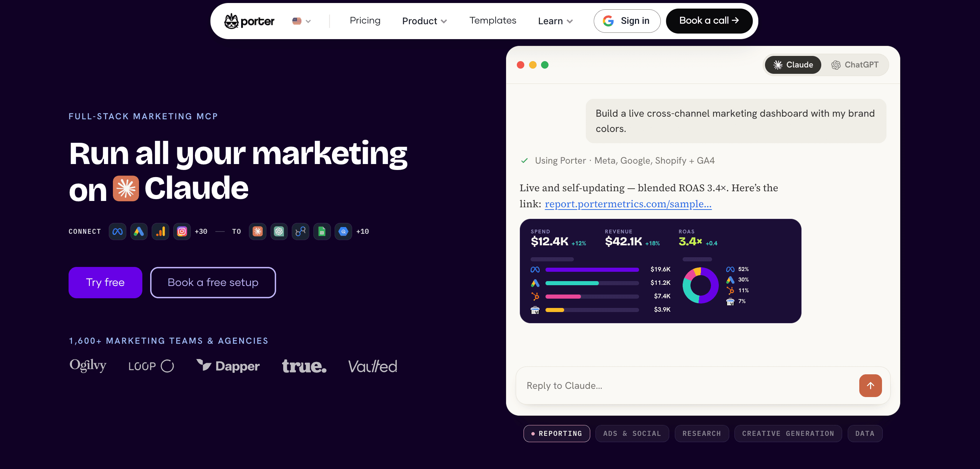Click the teal Google Ads spend bar
This screenshot has height=469, width=980.
(572, 283)
